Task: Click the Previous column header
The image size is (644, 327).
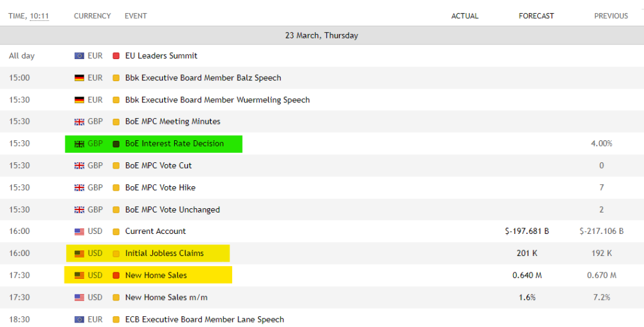Action: pos(611,16)
